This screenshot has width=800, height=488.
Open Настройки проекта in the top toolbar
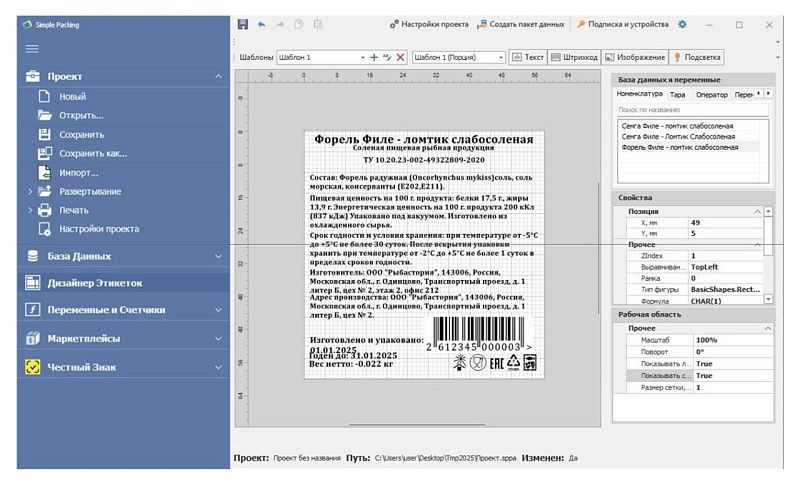coord(429,24)
